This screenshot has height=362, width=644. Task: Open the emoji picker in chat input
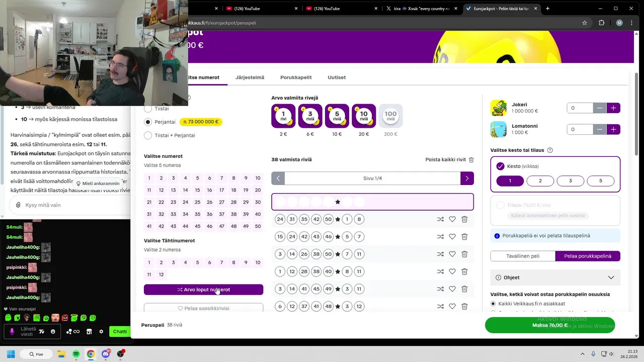tap(53, 332)
